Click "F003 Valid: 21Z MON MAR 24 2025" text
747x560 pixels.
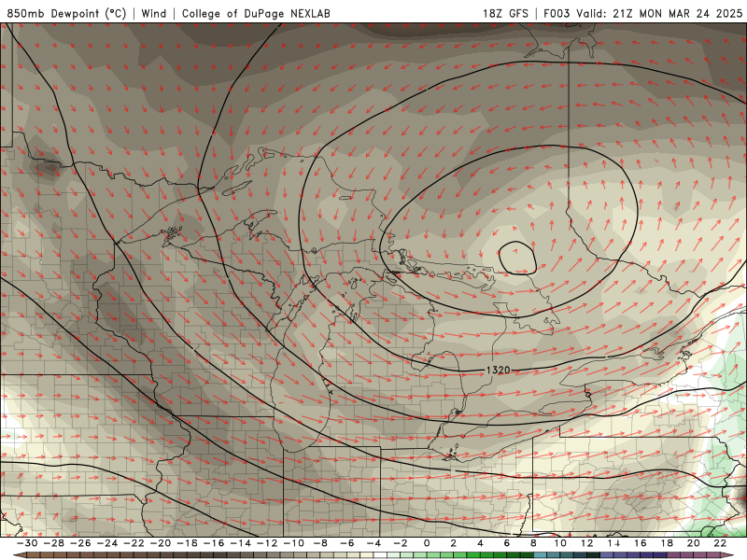point(642,13)
